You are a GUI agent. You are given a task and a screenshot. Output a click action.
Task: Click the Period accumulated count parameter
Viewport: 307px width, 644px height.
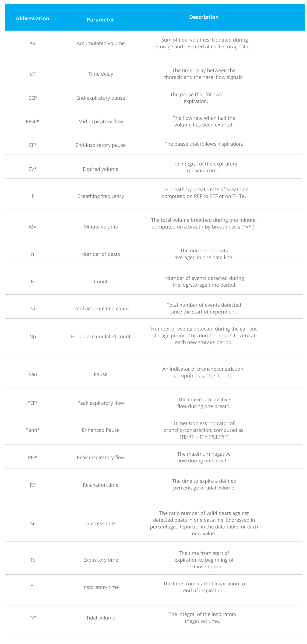pos(100,337)
